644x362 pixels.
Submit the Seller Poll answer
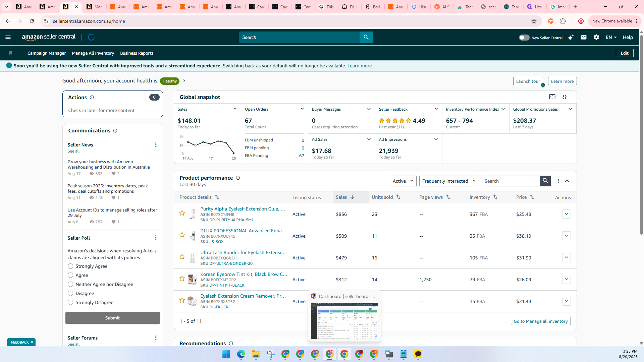[x=112, y=318]
